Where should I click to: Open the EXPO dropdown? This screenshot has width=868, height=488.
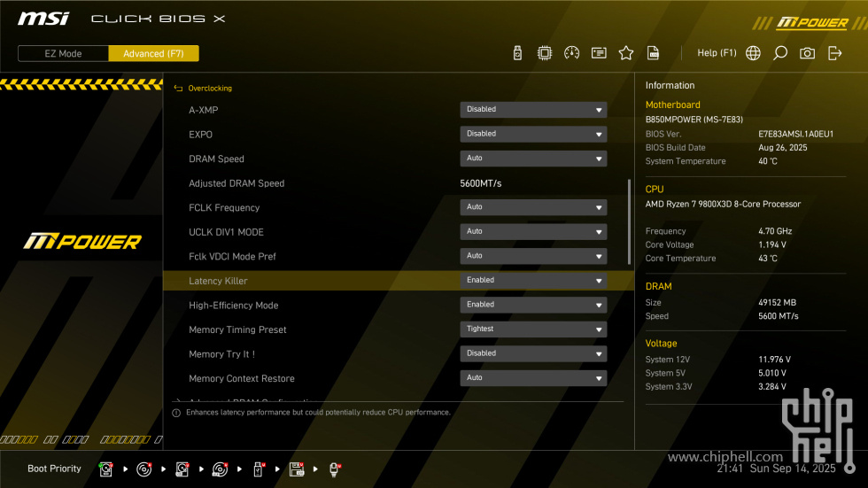(x=533, y=134)
